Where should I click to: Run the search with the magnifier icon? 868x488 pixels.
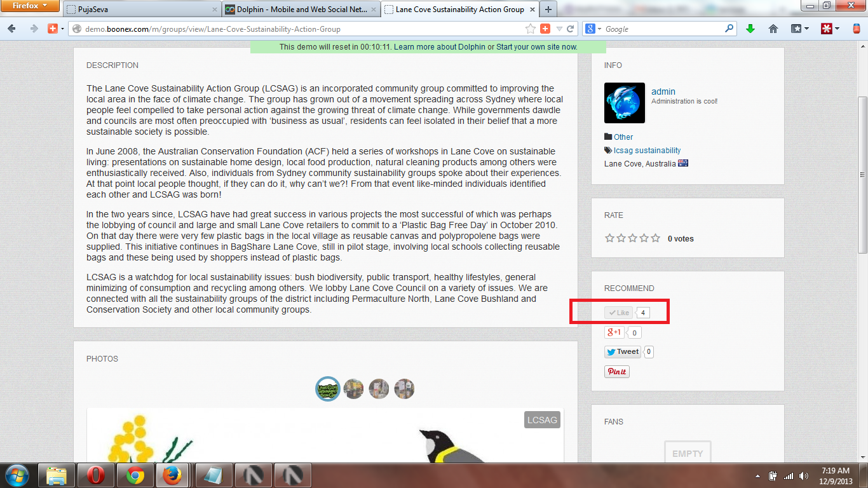coord(729,29)
